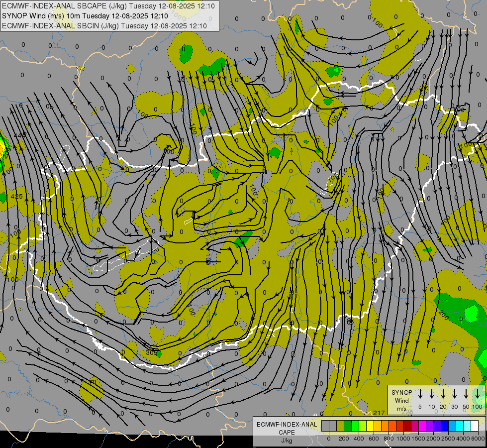Screen dimensions: 487x448
Task: Click the SYNOP Wind 10m title line
Action: (x=85, y=16)
